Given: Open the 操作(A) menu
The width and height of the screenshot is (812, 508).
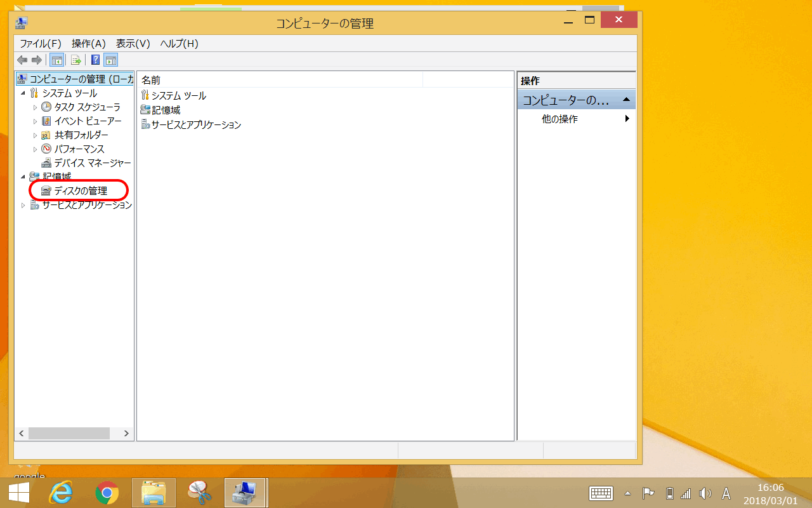Looking at the screenshot, I should tap(89, 43).
